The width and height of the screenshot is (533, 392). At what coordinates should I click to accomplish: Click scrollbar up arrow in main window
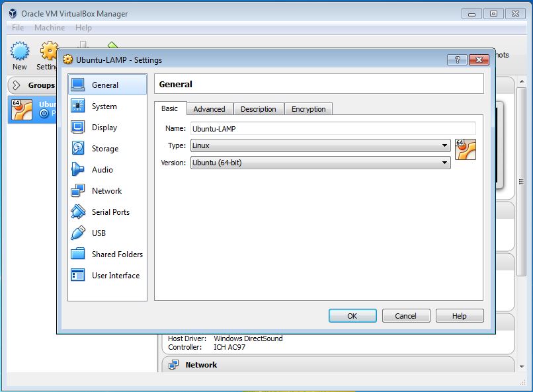point(522,81)
